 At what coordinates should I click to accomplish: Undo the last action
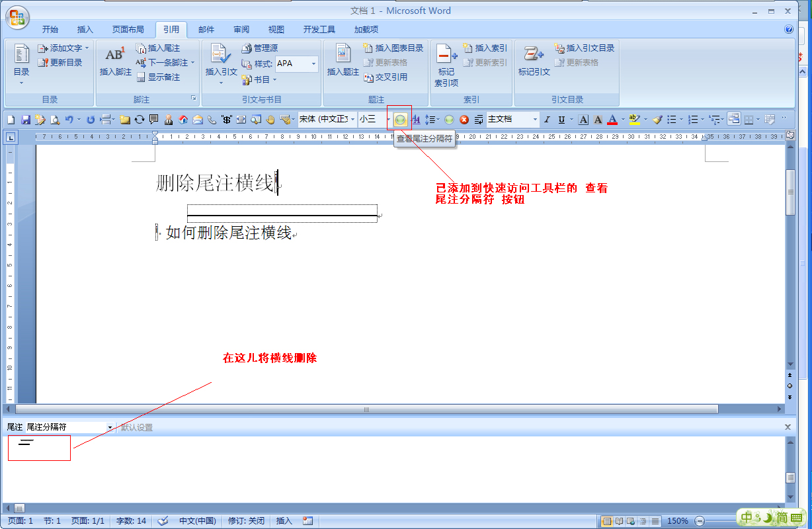pyautogui.click(x=69, y=120)
